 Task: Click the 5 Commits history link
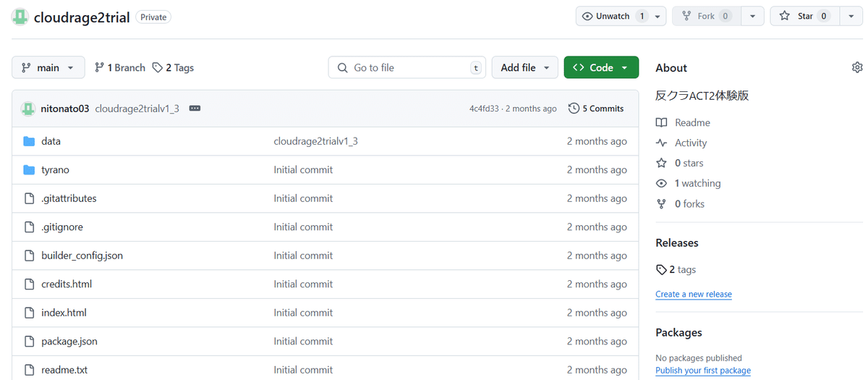coord(596,109)
